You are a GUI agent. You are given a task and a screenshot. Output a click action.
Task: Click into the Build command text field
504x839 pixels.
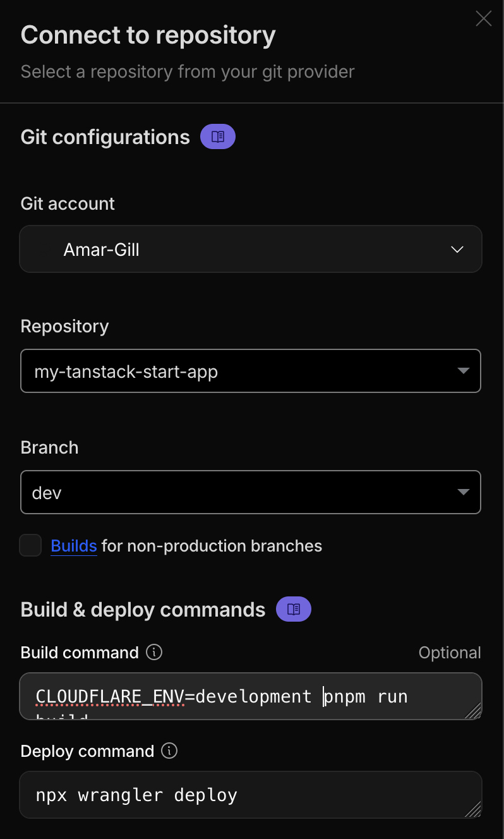tap(251, 696)
